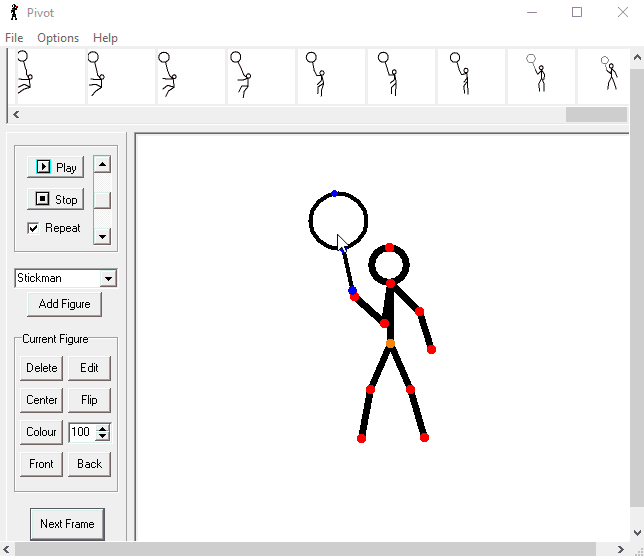Click the timeline horizontal scrollbar thumb
This screenshot has width=644, height=556.
click(x=596, y=115)
